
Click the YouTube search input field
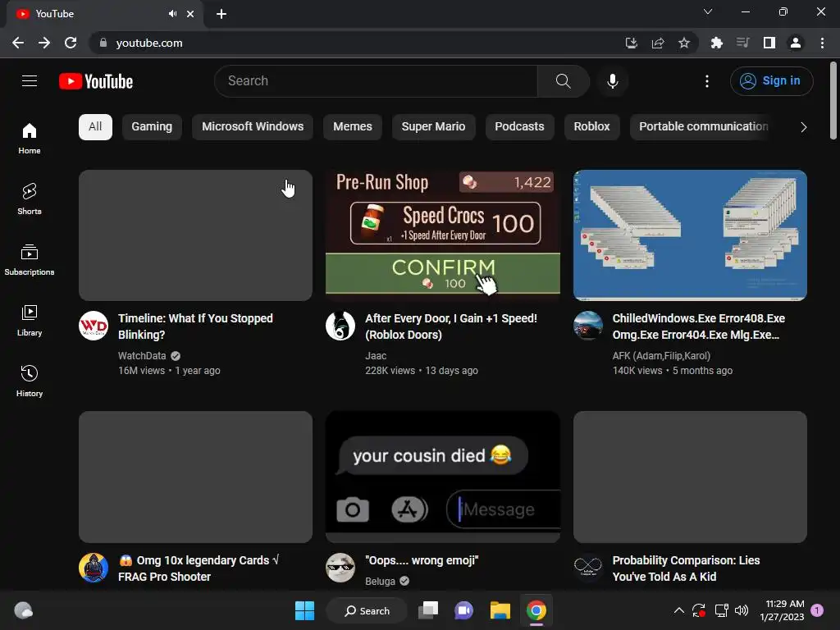[376, 81]
